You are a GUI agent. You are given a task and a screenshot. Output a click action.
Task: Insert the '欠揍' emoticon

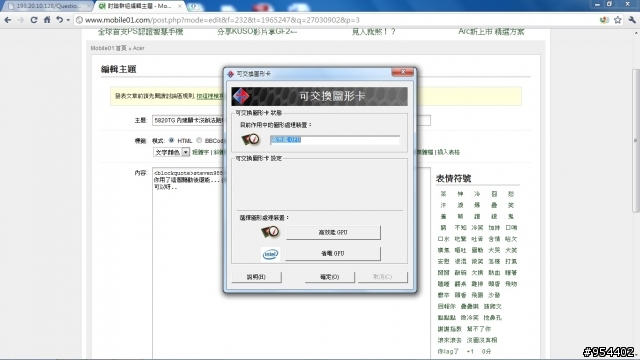477,273
